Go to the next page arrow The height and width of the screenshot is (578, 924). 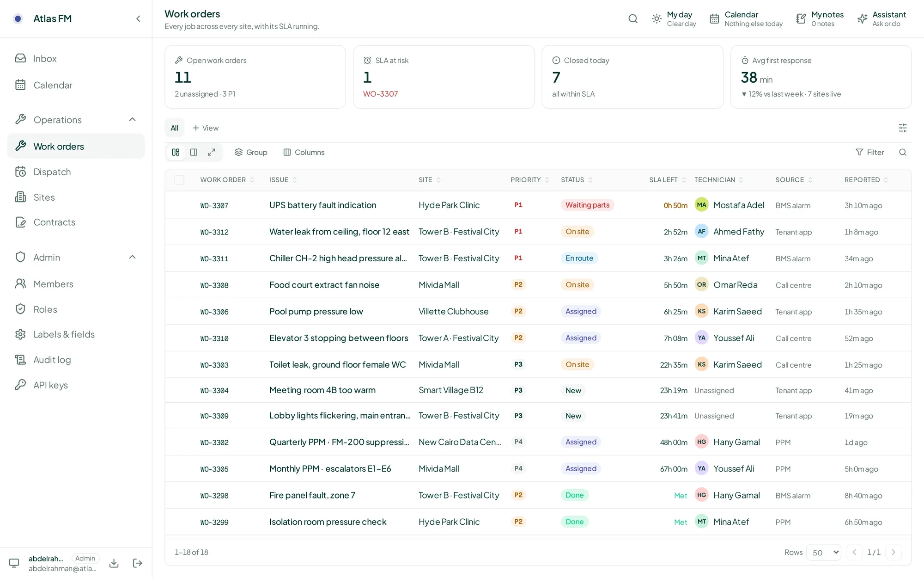coord(893,552)
